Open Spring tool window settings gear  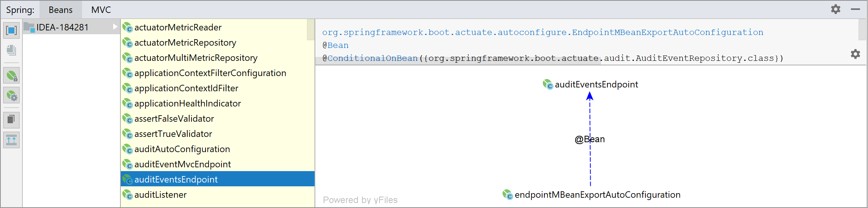(x=835, y=9)
